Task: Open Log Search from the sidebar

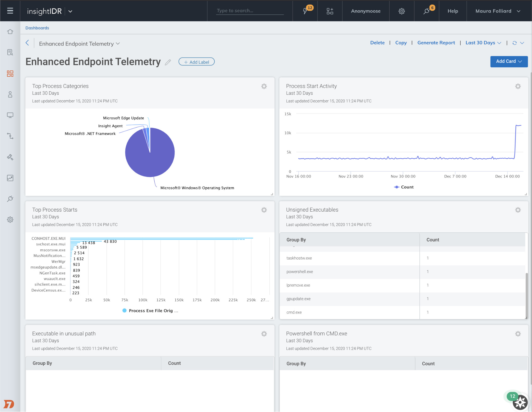Action: 10,52
